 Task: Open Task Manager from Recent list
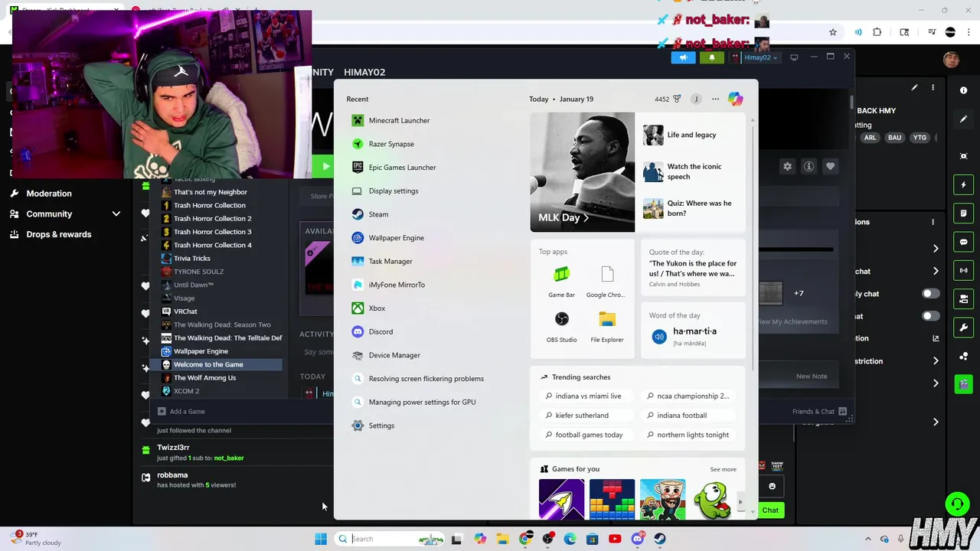390,262
